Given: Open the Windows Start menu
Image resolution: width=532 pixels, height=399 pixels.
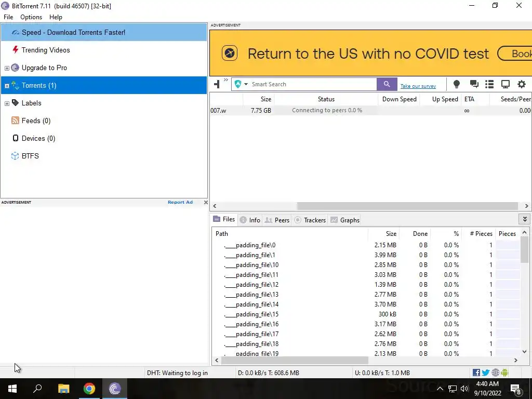Looking at the screenshot, I should tap(12, 389).
